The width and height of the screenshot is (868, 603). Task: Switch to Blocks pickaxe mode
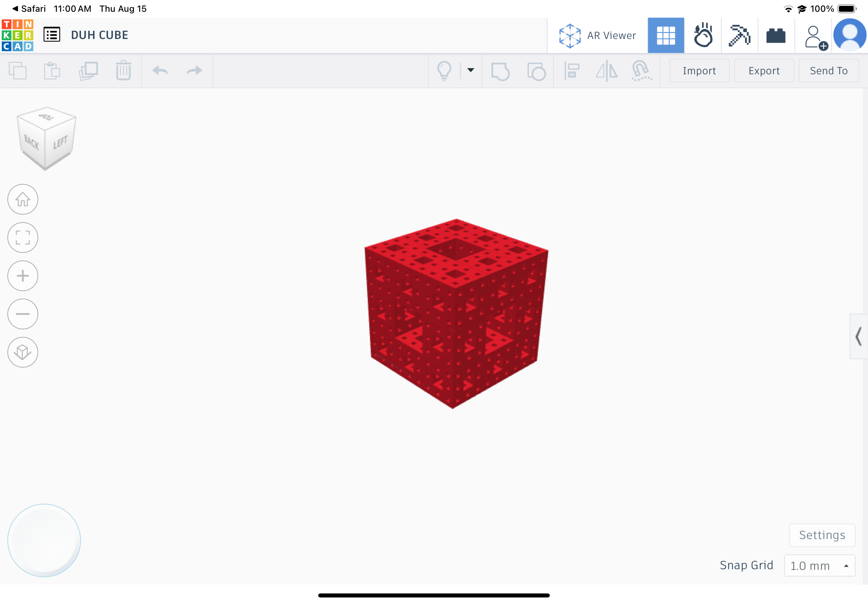click(x=740, y=36)
